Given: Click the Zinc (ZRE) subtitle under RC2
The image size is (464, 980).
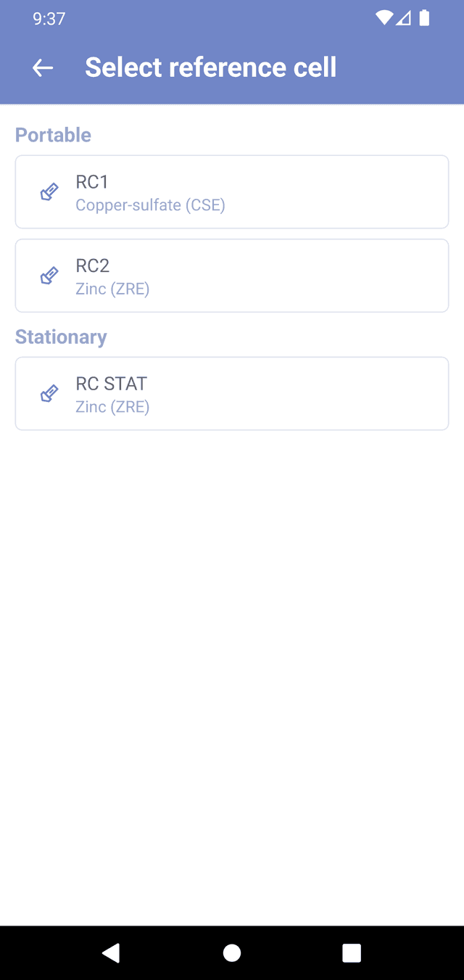Looking at the screenshot, I should (112, 289).
